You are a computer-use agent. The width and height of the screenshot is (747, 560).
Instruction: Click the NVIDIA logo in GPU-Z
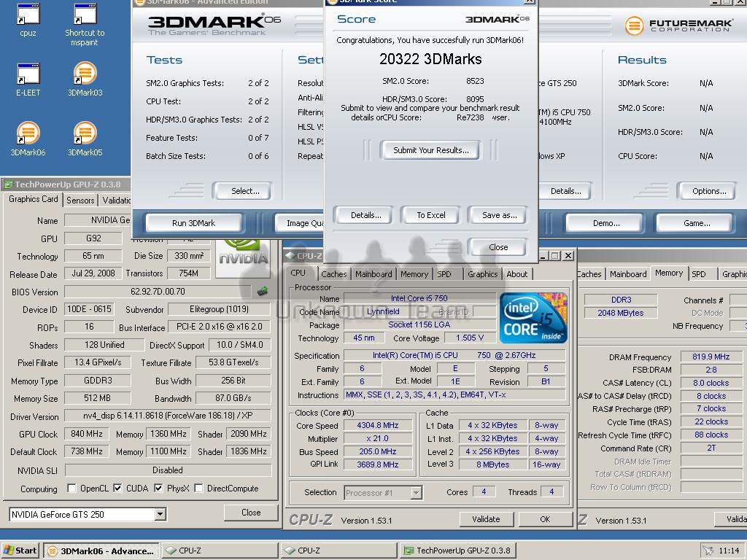(243, 258)
